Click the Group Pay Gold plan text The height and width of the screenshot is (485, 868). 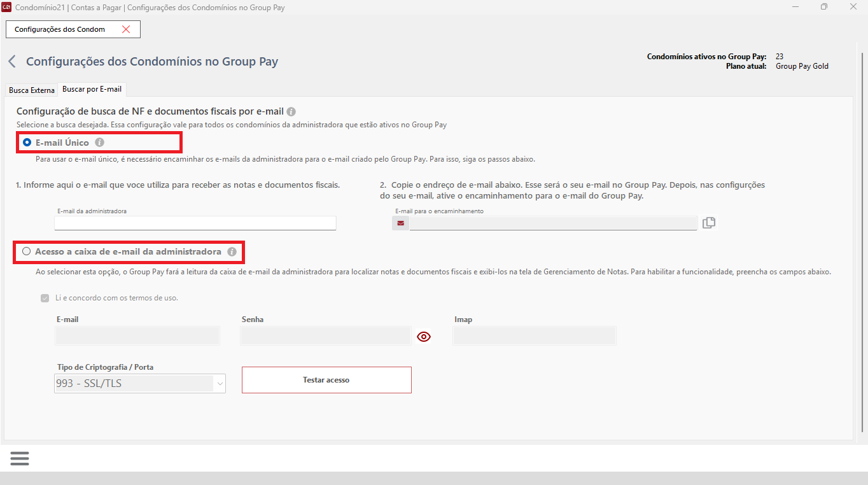pyautogui.click(x=802, y=66)
